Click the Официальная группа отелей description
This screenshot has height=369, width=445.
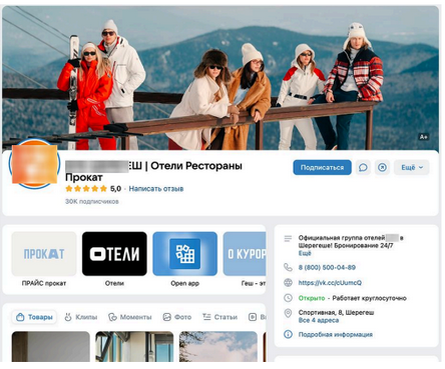point(351,242)
